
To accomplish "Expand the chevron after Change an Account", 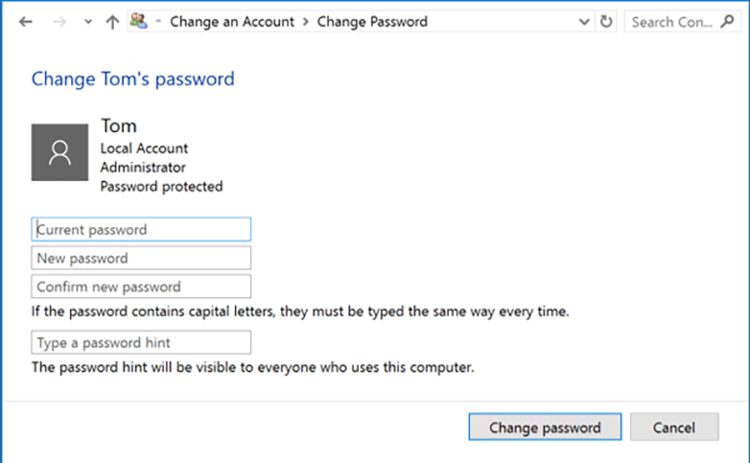I will pos(306,22).
